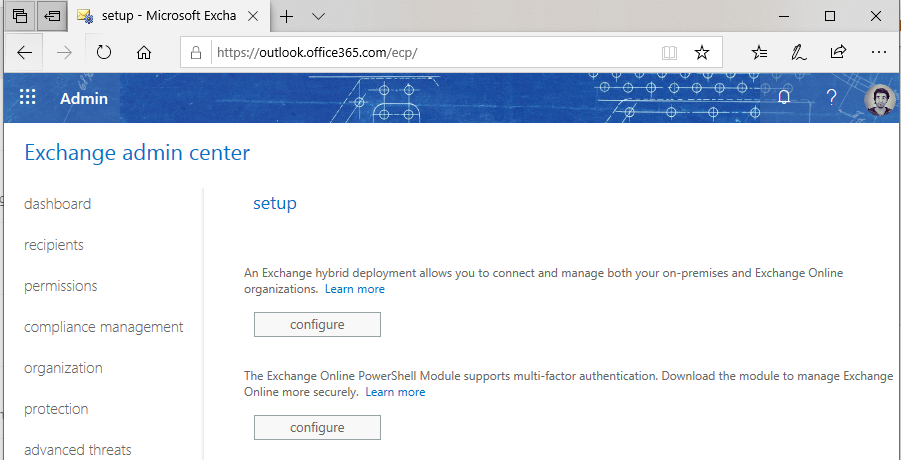The image size is (901, 460).
Task: Refresh the page with the reload icon
Action: [103, 53]
